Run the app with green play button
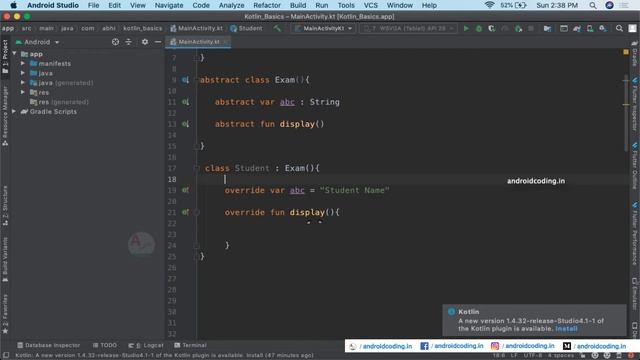 point(466,29)
